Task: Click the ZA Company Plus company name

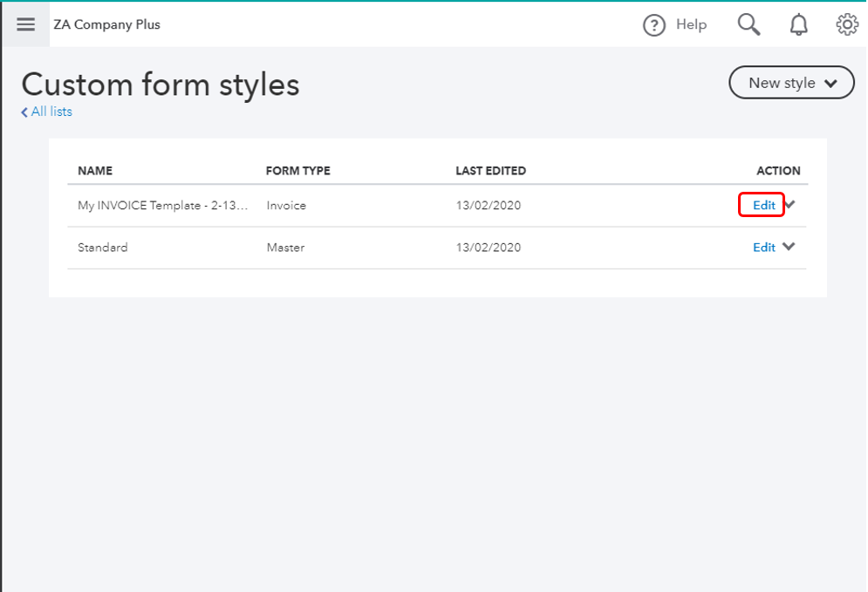Action: click(x=106, y=24)
